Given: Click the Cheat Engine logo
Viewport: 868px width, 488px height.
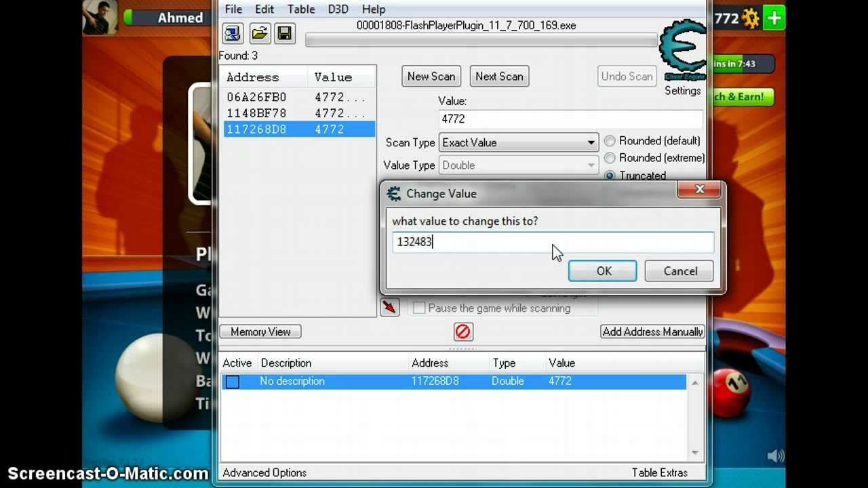Looking at the screenshot, I should tap(683, 50).
